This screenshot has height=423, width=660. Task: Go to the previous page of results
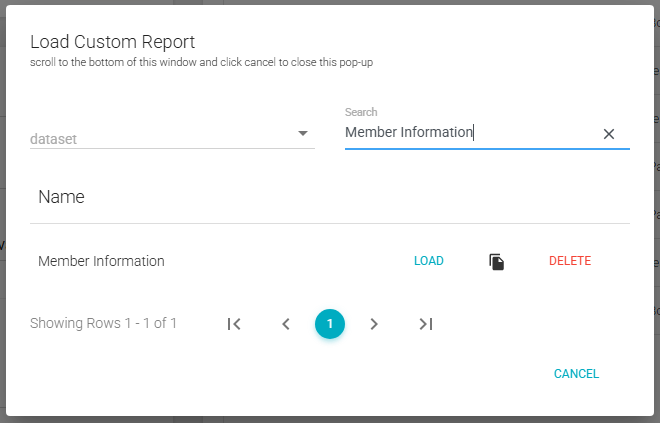[285, 324]
